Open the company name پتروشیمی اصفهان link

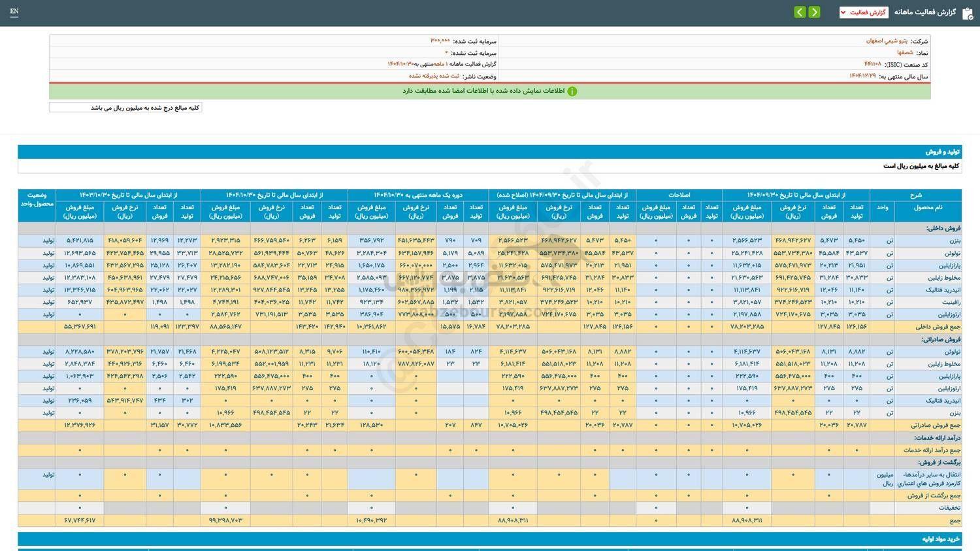coord(887,41)
